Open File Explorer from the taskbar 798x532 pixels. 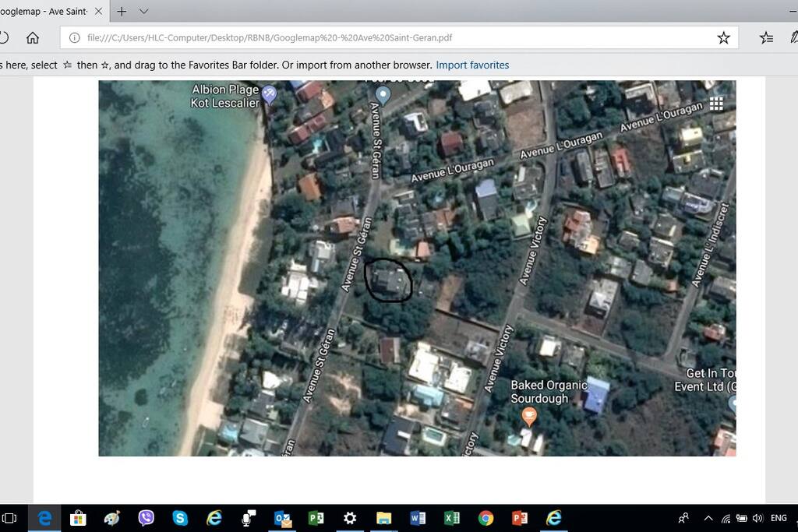[x=383, y=518]
